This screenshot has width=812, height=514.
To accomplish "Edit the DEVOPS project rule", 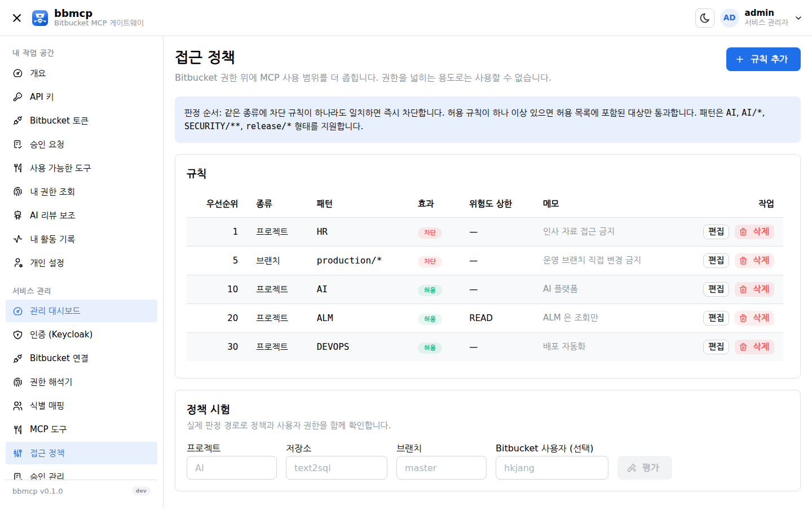I will pos(716,347).
